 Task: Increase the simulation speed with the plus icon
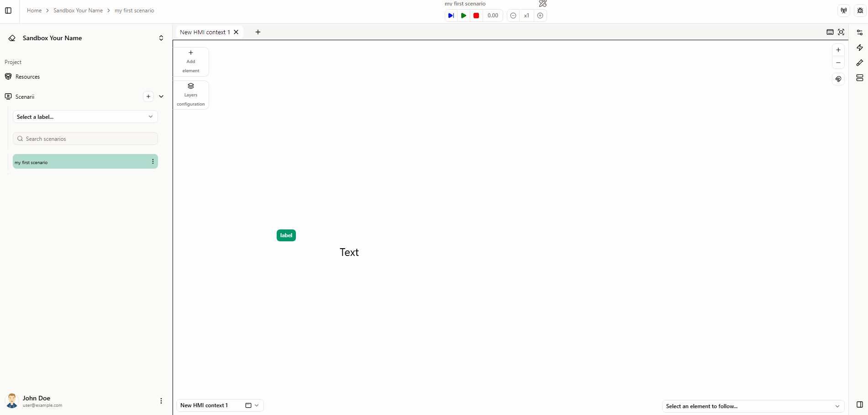tap(540, 16)
